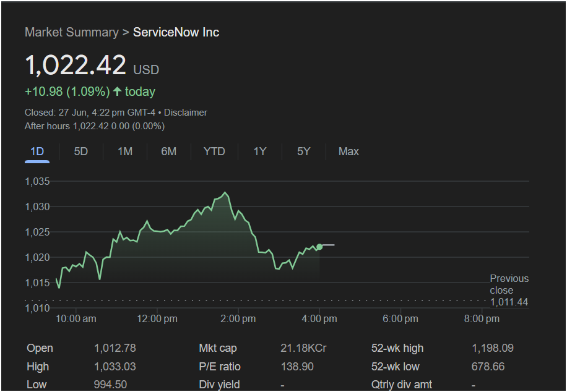The width and height of the screenshot is (567, 392).
Task: Click the Market Summary breadcrumb link
Action: [72, 32]
